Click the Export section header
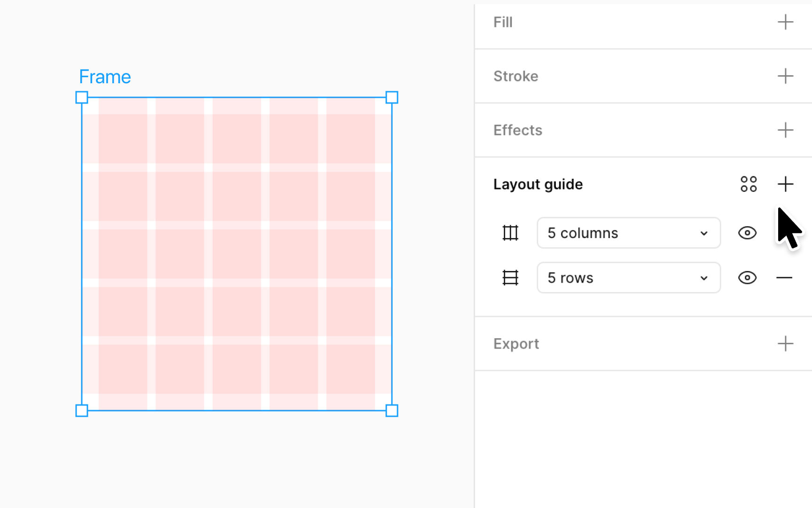Screen dimensions: 812x508 pos(516,343)
